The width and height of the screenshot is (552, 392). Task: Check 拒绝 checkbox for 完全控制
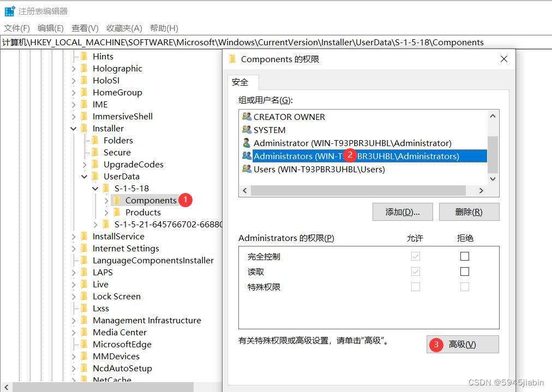(464, 256)
